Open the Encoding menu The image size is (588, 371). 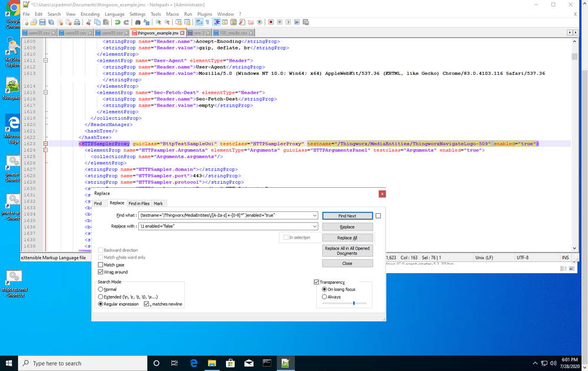click(90, 14)
